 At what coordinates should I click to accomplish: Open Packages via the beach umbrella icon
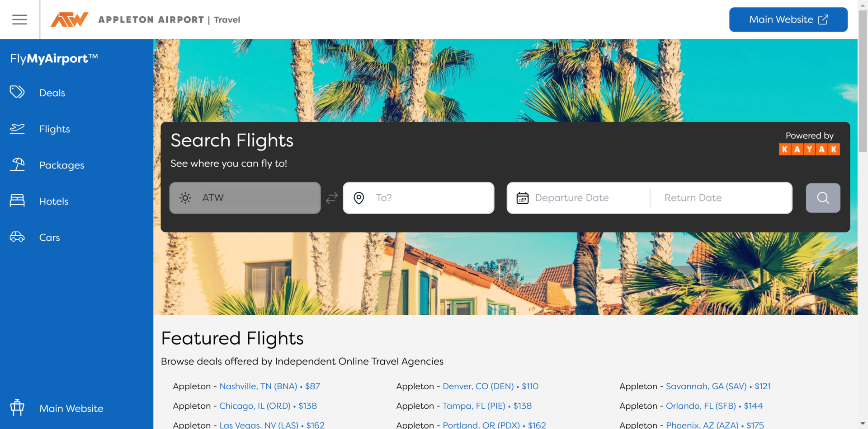pos(17,165)
